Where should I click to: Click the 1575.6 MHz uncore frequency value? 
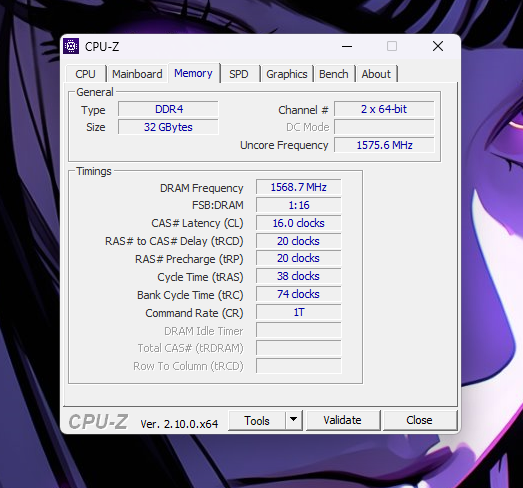point(384,145)
